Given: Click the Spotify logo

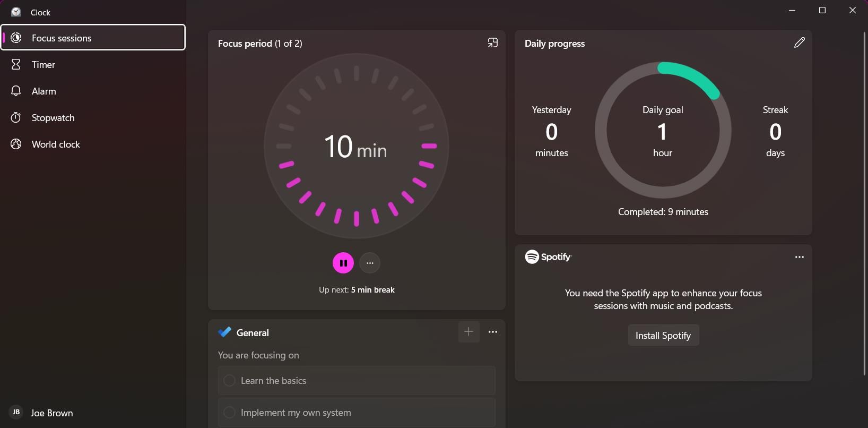Looking at the screenshot, I should pos(532,257).
